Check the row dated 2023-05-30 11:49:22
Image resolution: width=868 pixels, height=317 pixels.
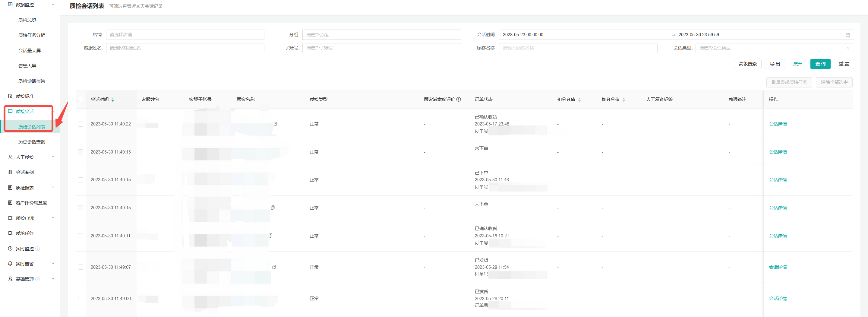tap(80, 124)
